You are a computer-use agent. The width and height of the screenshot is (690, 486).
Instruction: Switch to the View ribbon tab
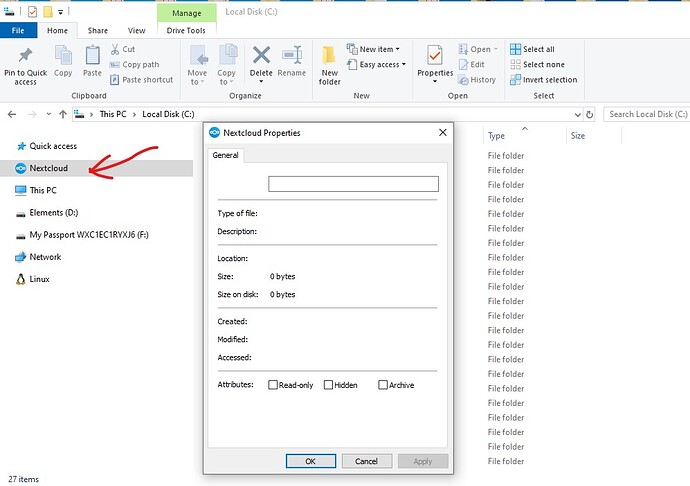pos(136,30)
